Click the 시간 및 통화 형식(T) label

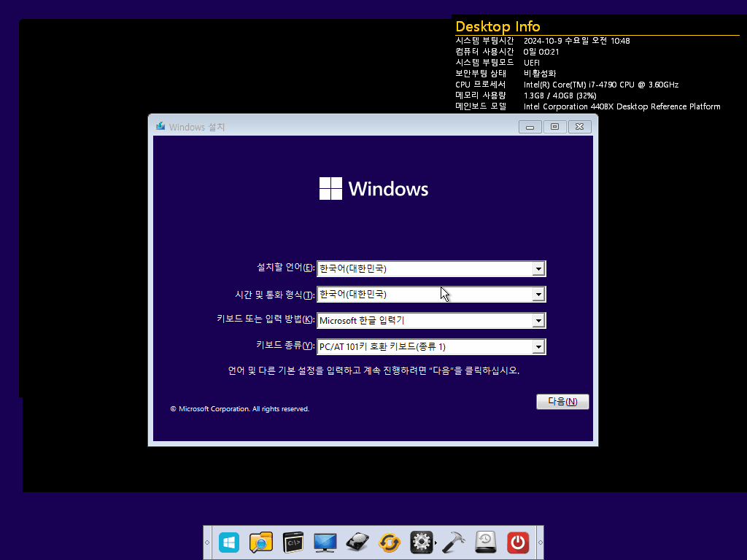275,295
